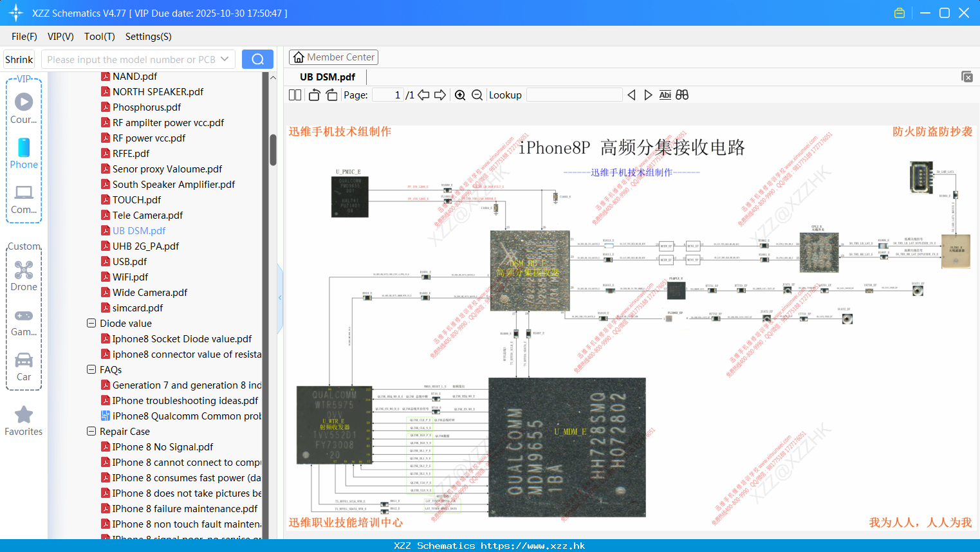Rotate page counterclockwise icon
980x552 pixels.
tap(314, 95)
